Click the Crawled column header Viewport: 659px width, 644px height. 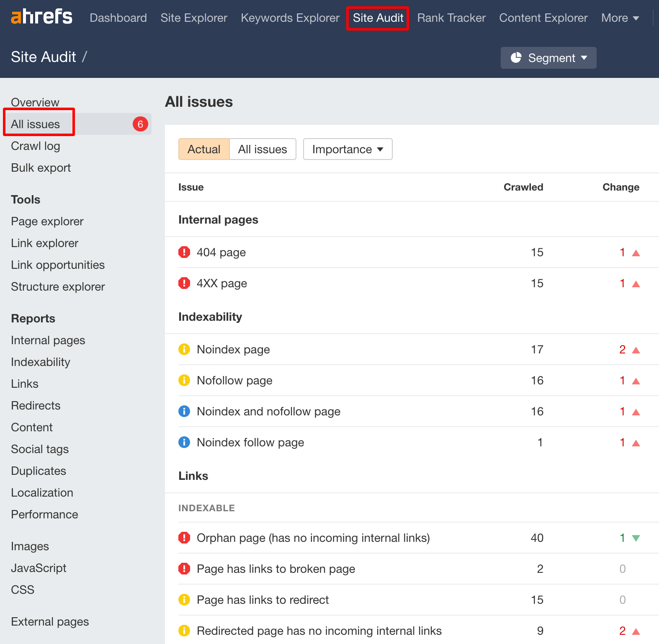523,187
